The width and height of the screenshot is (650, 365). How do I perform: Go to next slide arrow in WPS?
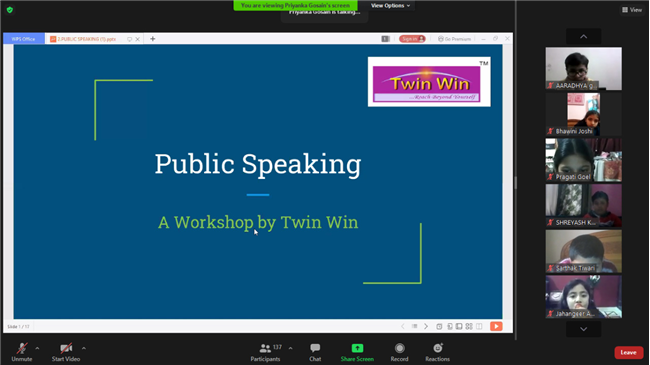[x=426, y=326]
